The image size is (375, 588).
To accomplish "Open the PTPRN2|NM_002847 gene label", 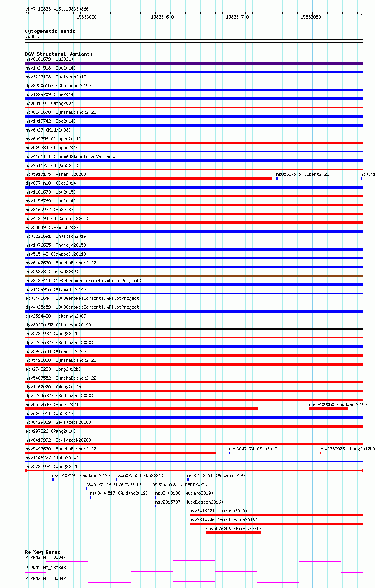I will coord(46,557).
